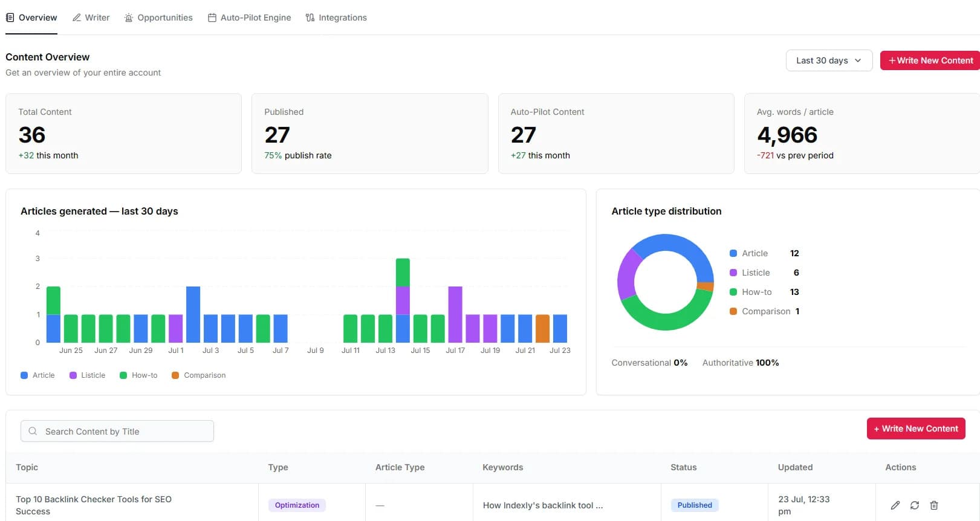Click the Published stat card
Image resolution: width=980 pixels, height=521 pixels.
[x=369, y=134]
